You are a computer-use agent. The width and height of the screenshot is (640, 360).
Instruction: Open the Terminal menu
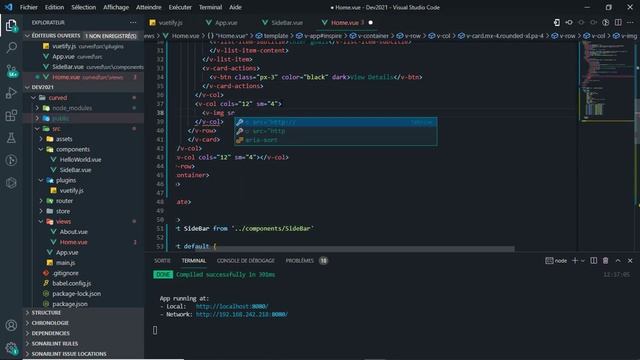point(210,7)
